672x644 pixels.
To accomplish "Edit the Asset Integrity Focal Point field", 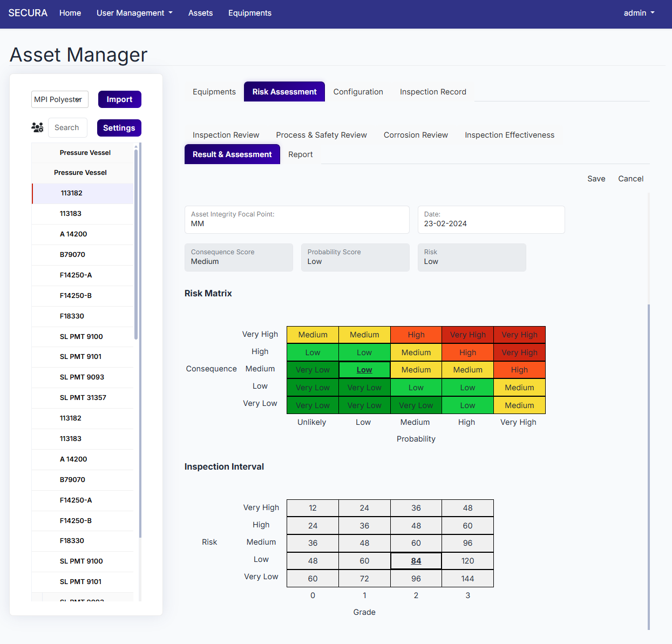I will [297, 220].
